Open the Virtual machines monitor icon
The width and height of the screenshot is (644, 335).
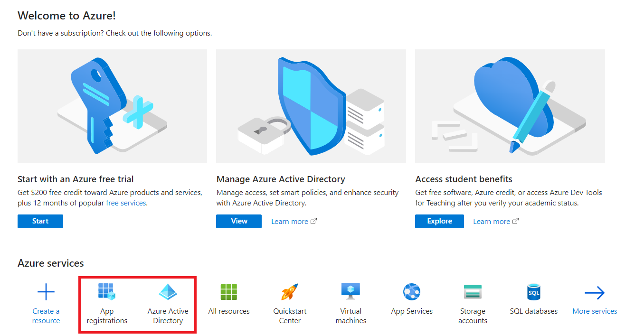[x=350, y=291]
